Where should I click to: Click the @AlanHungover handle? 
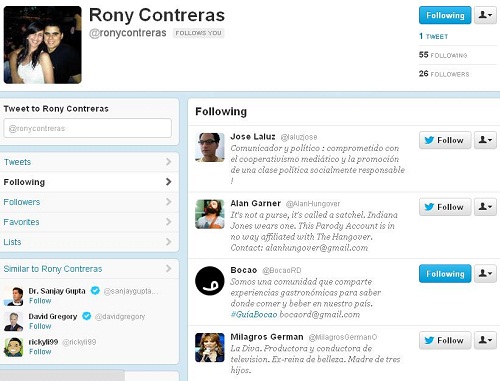(313, 204)
